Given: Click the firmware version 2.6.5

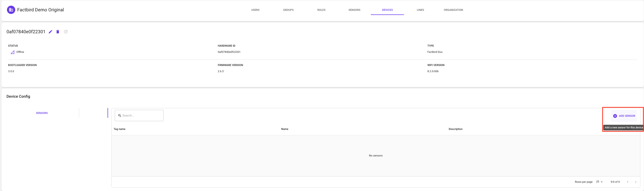Looking at the screenshot, I should coord(221,71).
